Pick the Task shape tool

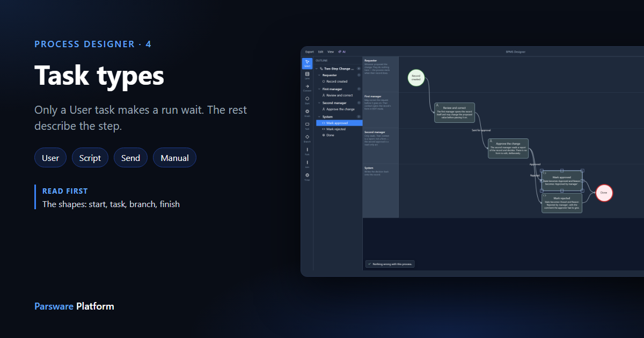click(307, 126)
